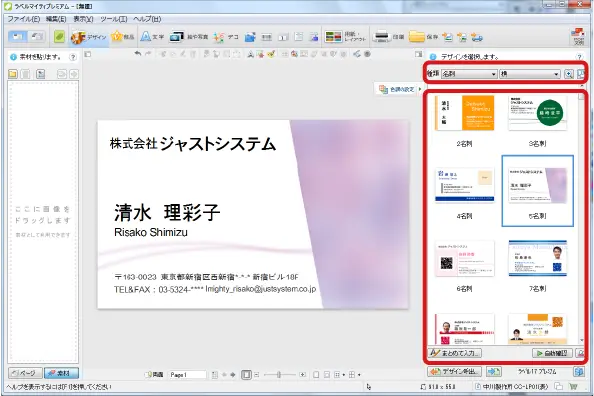This screenshot has width=594, height=396.
Task: Select the 5名刺 design thumbnail
Action: (x=538, y=191)
